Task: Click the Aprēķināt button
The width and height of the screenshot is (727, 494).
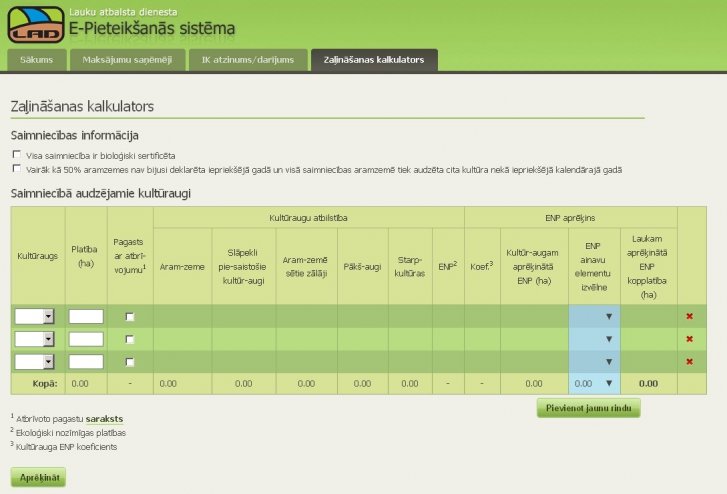Action: coord(38,477)
